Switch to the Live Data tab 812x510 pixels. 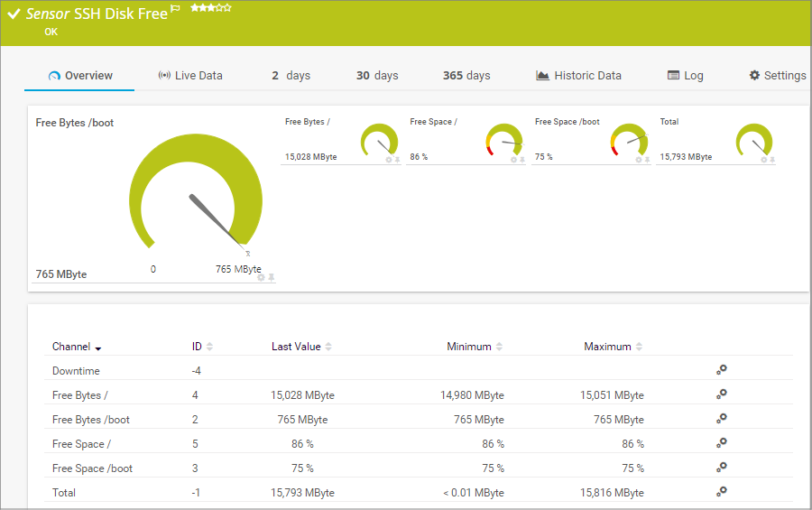[x=190, y=76]
